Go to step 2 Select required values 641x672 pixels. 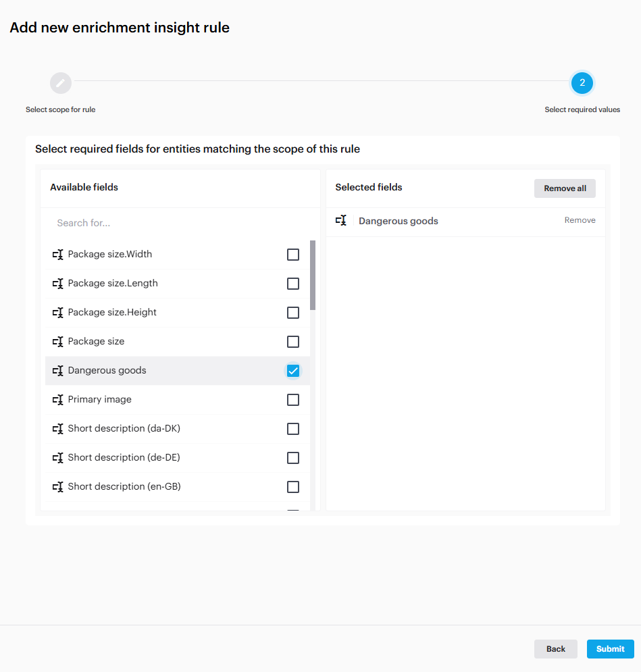click(x=582, y=83)
